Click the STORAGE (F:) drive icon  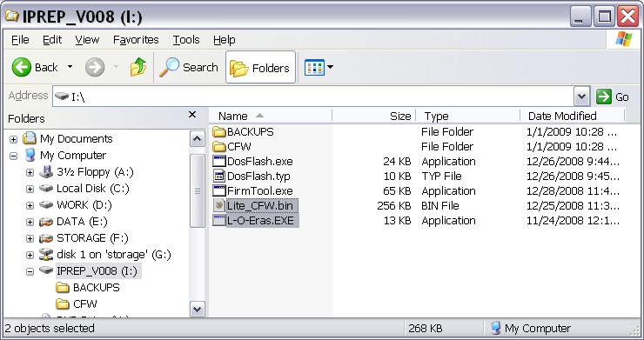point(46,238)
